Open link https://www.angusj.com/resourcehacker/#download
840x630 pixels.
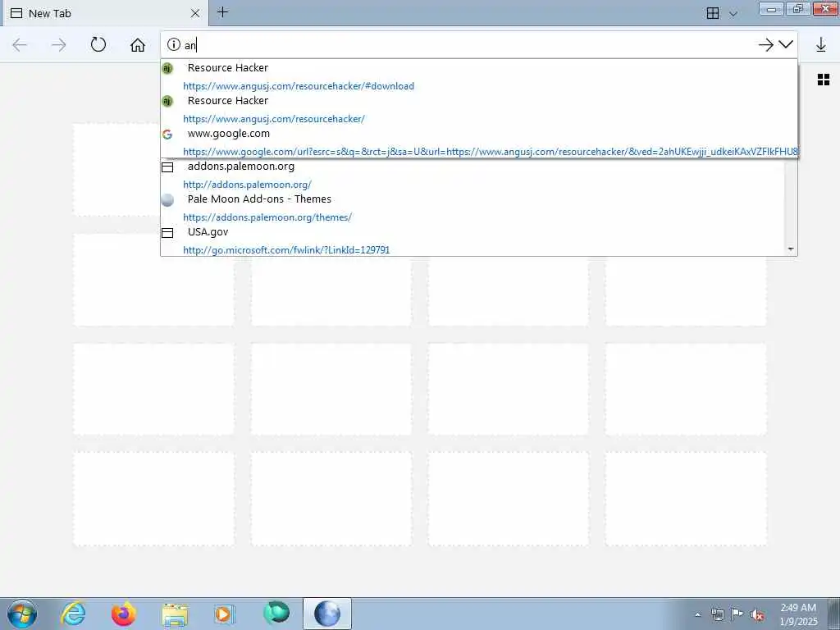click(x=299, y=85)
